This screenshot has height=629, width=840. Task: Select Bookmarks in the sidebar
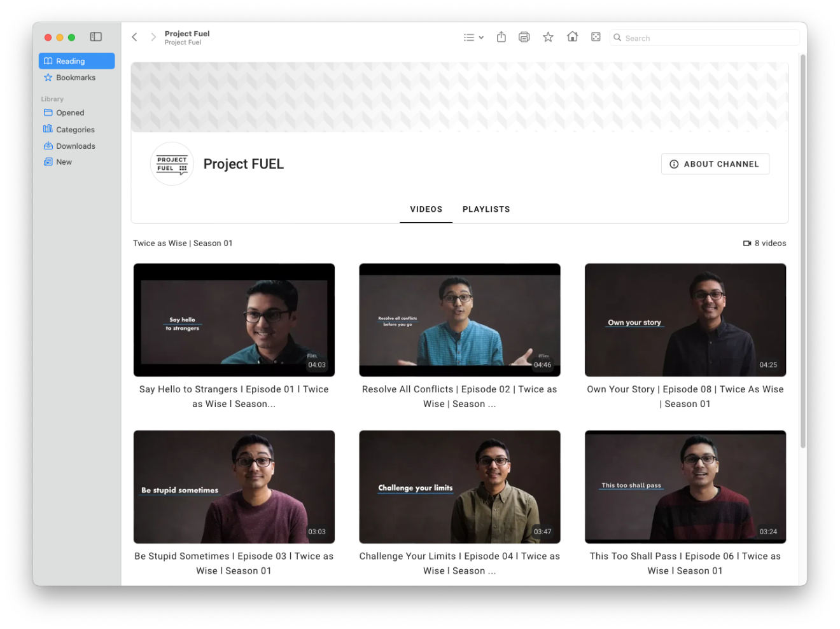(74, 77)
